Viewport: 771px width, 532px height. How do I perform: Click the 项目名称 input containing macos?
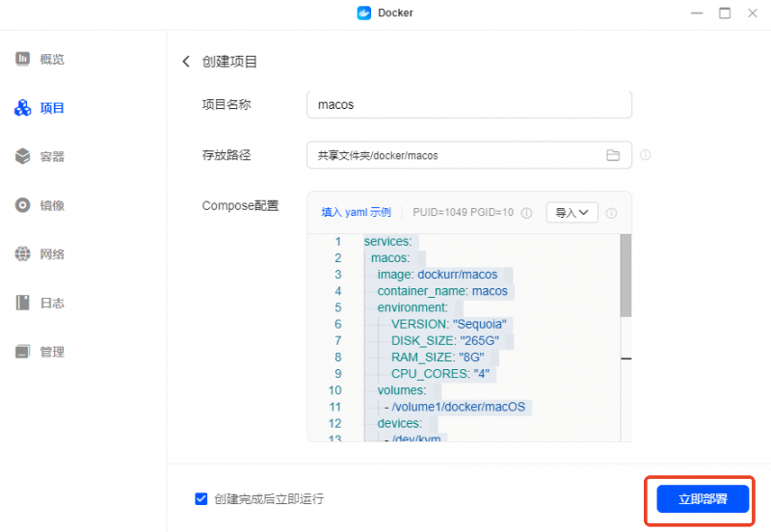point(469,105)
